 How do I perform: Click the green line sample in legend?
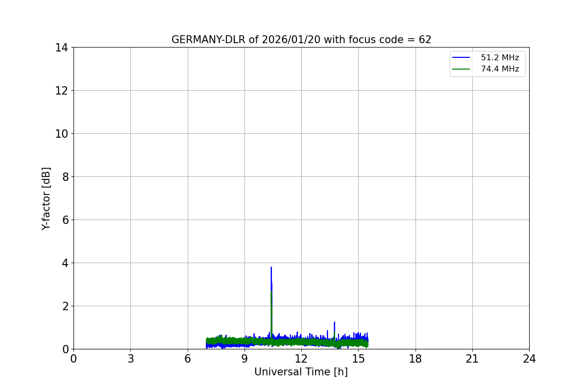click(x=462, y=69)
